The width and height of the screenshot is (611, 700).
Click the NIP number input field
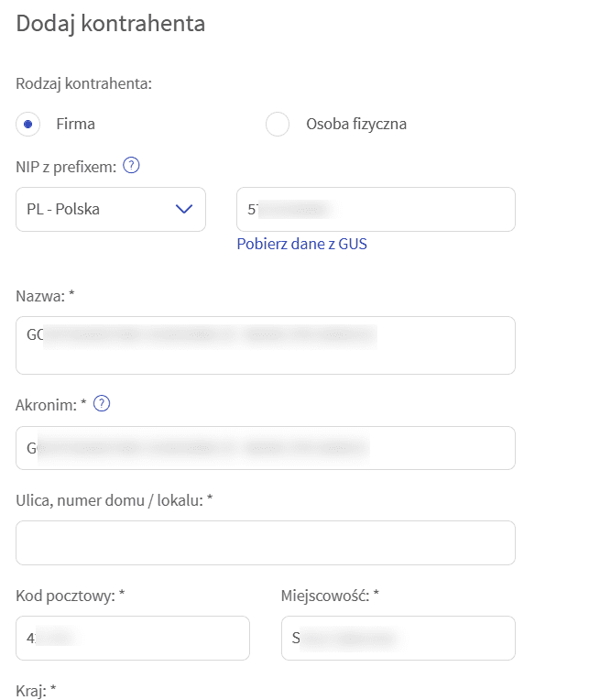pos(376,210)
